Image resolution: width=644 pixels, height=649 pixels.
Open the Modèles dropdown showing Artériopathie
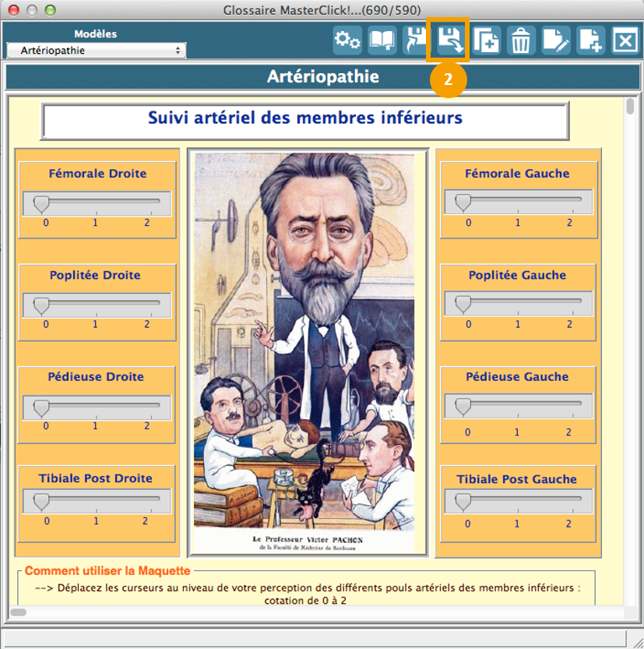pyautogui.click(x=96, y=51)
